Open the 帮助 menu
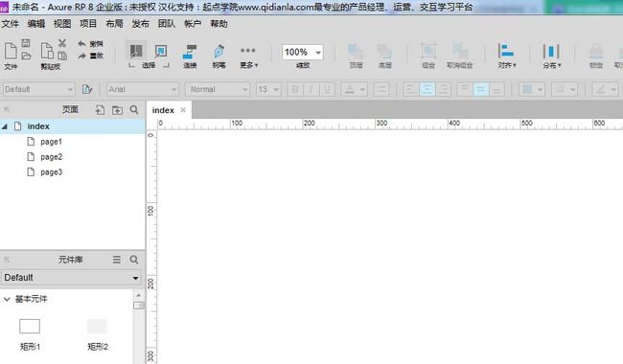This screenshot has width=623, height=364. pos(219,24)
